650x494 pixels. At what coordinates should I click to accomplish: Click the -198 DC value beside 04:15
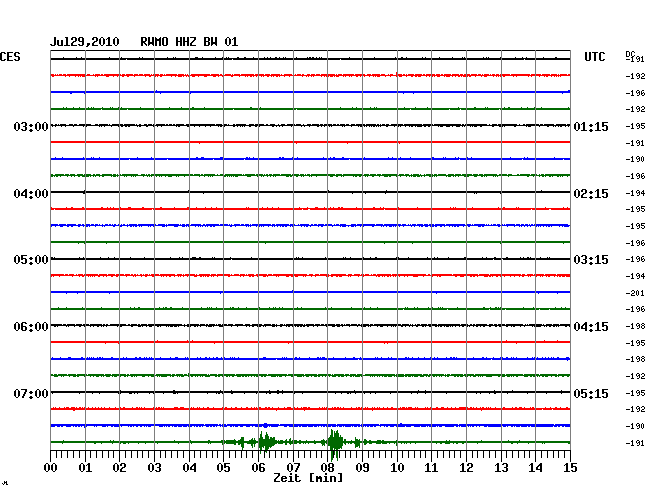coord(635,326)
